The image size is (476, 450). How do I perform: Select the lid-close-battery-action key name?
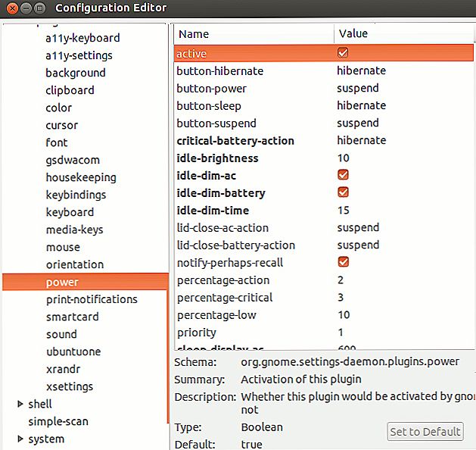(236, 245)
